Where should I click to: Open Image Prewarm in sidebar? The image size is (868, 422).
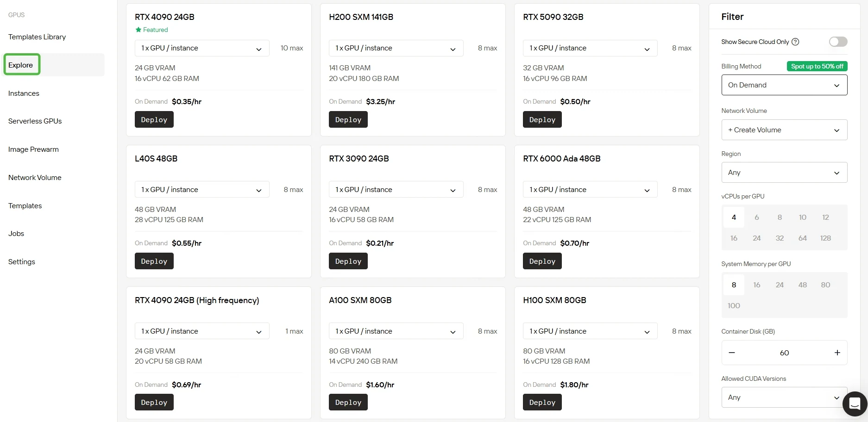coord(33,149)
